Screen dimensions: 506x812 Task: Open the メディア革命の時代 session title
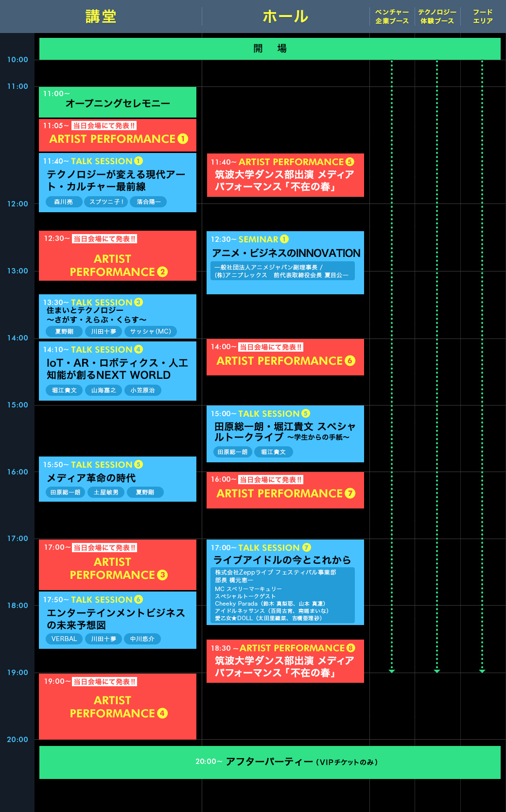91,478
